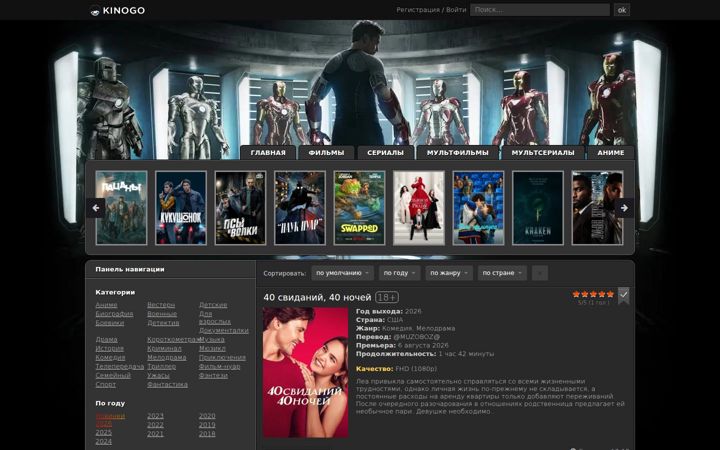
Task: Open the 'по умолчанию' sort dropdown
Action: pos(343,273)
